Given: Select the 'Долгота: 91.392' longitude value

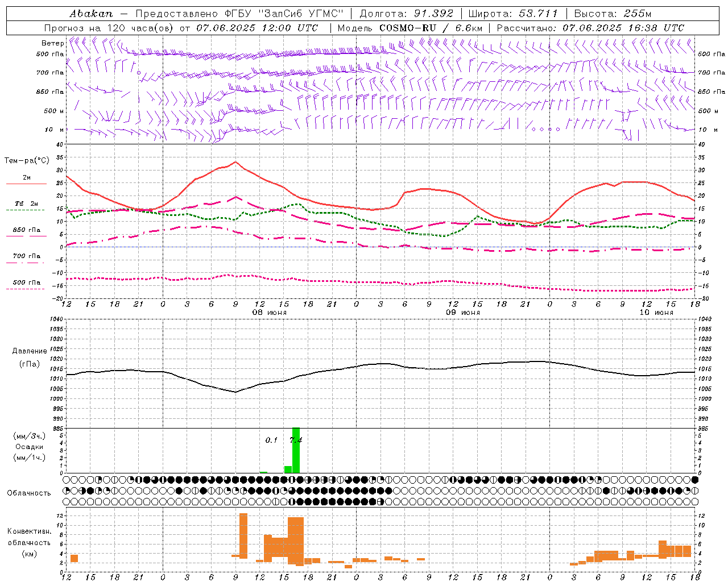Looking at the screenshot, I should 407,14.
